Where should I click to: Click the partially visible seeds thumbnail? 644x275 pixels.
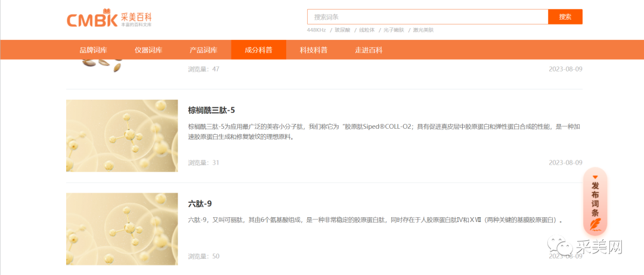pos(103,66)
